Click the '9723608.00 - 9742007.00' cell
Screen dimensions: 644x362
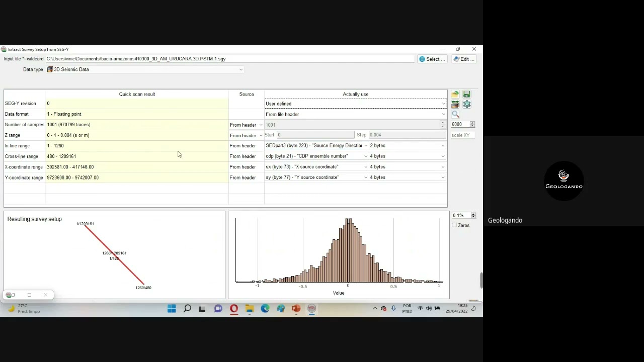[x=137, y=177]
